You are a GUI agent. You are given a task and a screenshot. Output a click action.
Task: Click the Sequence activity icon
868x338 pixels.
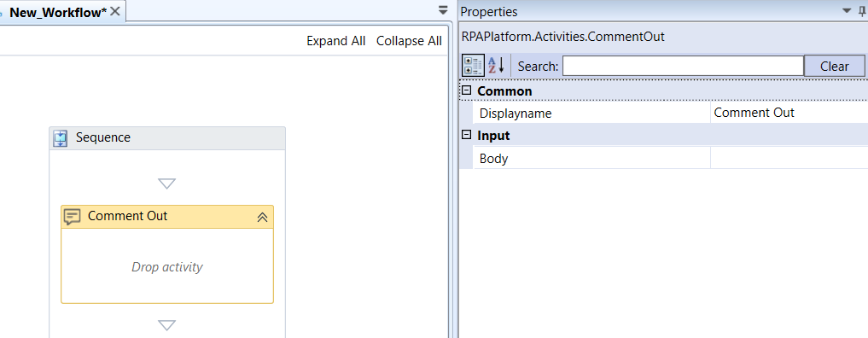click(x=61, y=137)
